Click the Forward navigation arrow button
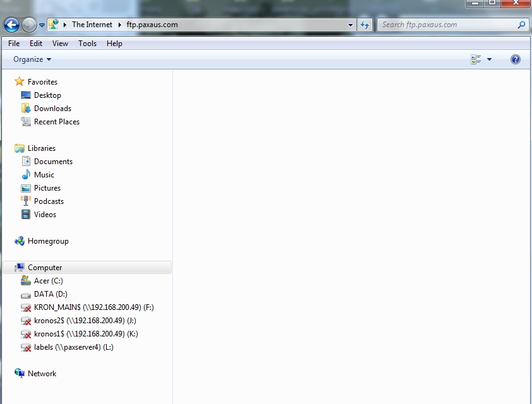The image size is (532, 404). (29, 25)
